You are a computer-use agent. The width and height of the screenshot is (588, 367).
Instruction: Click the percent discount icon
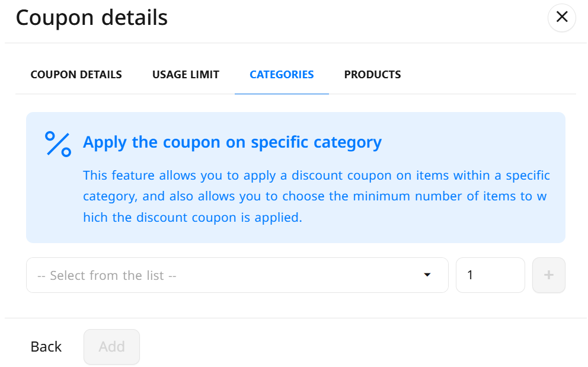58,143
